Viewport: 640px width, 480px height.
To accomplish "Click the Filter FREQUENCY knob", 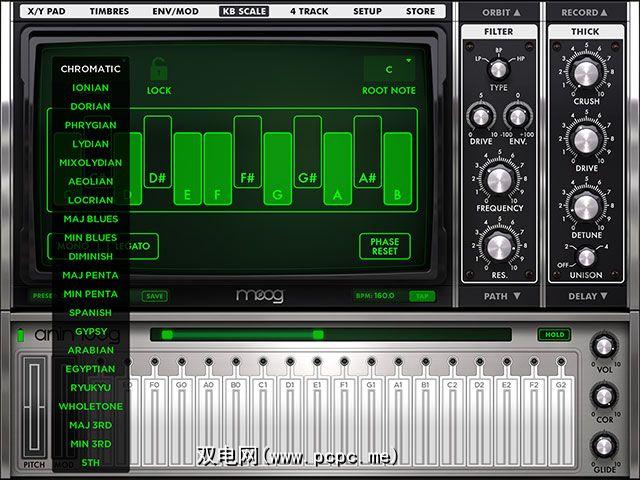I will click(x=493, y=181).
